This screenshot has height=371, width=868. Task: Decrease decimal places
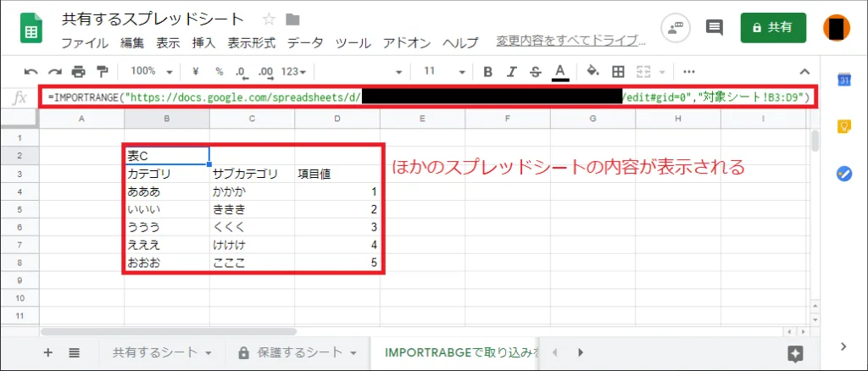[x=242, y=72]
